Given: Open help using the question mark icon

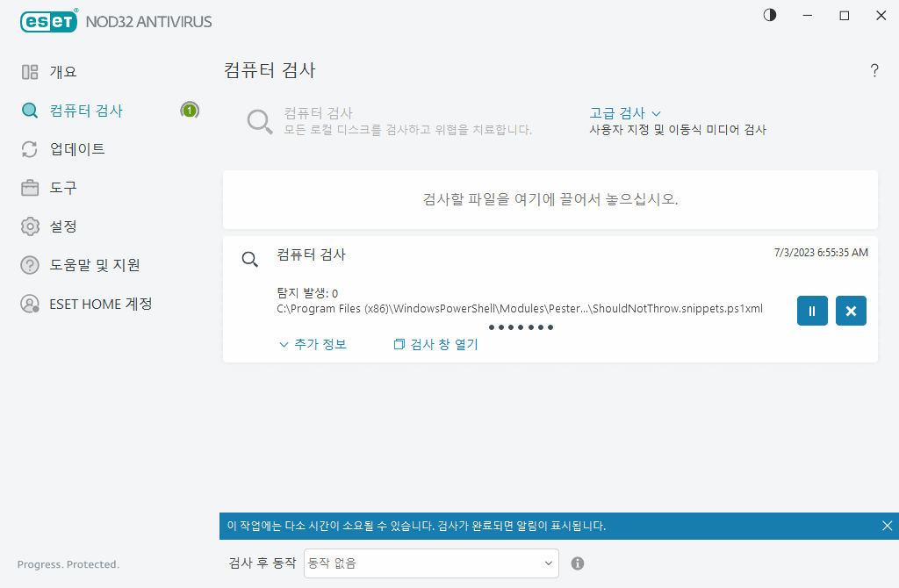Looking at the screenshot, I should [x=874, y=70].
